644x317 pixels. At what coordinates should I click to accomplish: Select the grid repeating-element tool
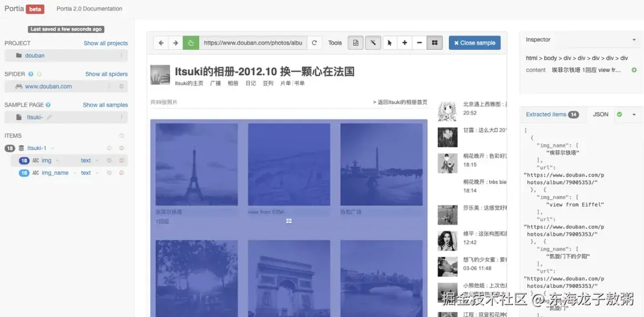coord(434,43)
